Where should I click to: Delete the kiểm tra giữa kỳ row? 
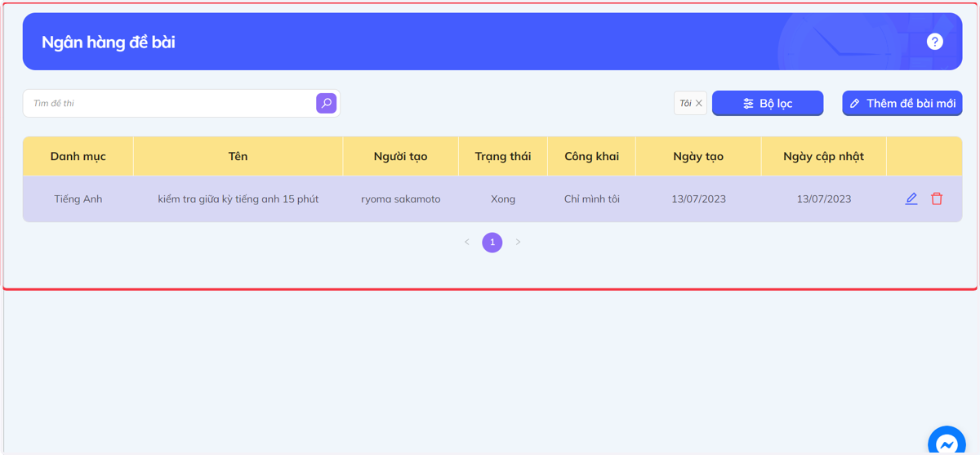(x=937, y=199)
